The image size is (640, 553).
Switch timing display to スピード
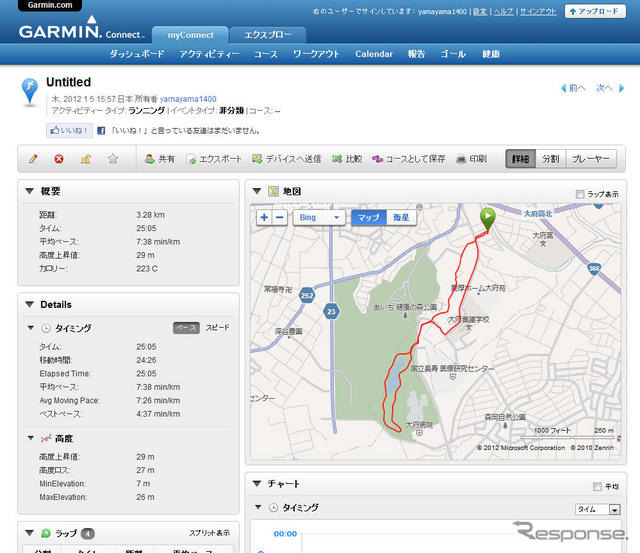217,328
